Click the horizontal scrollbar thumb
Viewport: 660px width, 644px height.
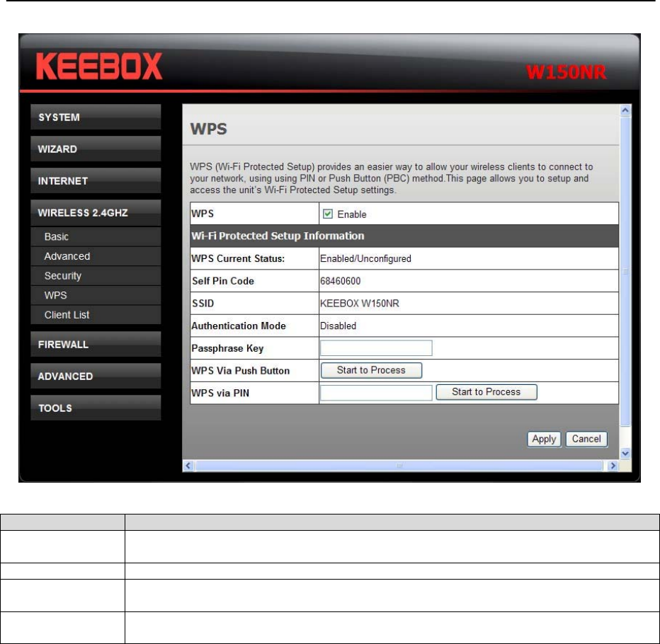pos(399,466)
